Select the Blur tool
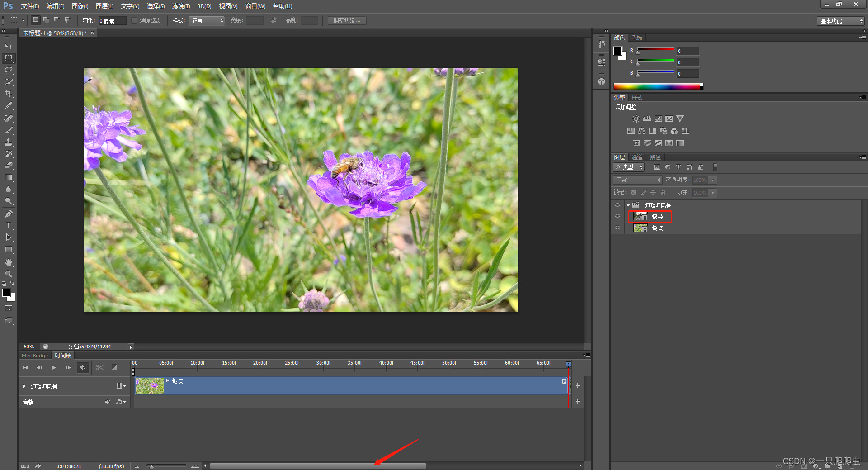868x470 pixels. pos(9,189)
